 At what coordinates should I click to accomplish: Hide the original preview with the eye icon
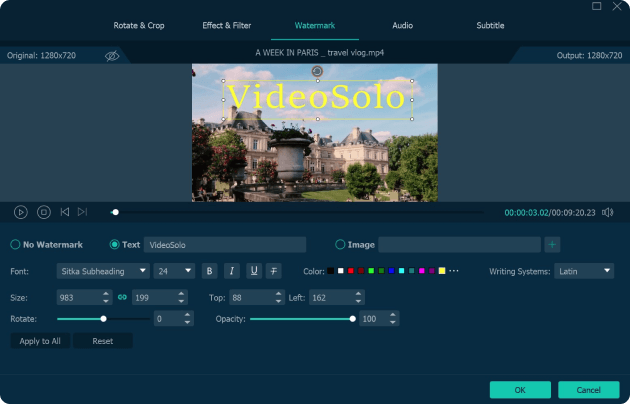point(112,56)
